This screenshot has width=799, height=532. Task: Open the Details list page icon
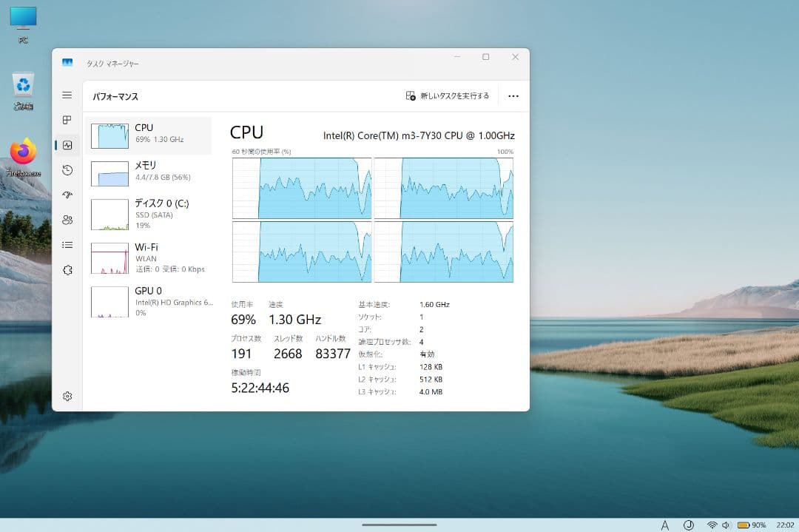pos(67,245)
